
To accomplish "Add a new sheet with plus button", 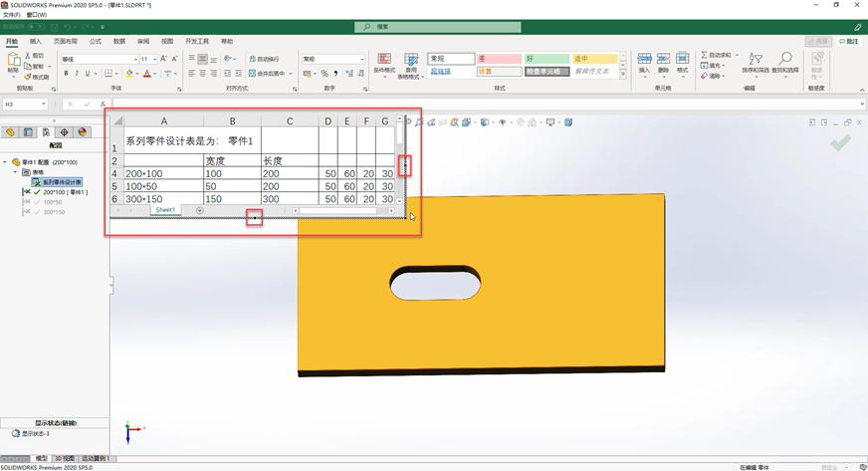I will click(x=200, y=210).
